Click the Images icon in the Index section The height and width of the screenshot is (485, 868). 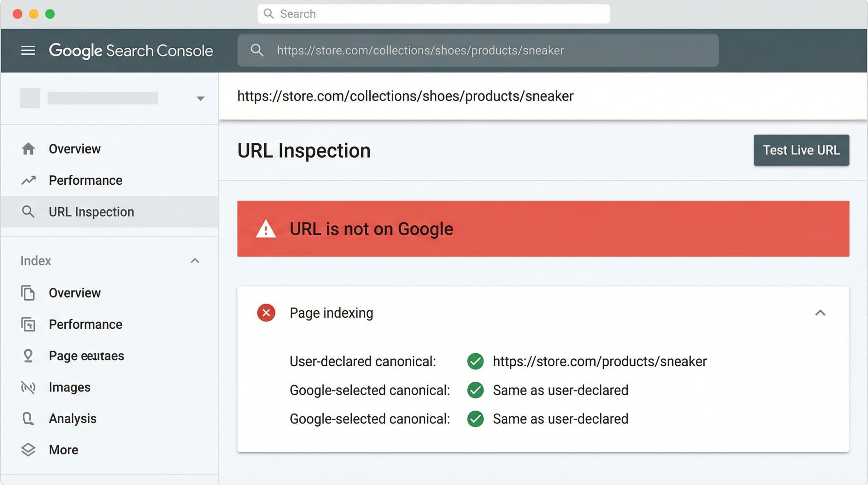(x=28, y=387)
